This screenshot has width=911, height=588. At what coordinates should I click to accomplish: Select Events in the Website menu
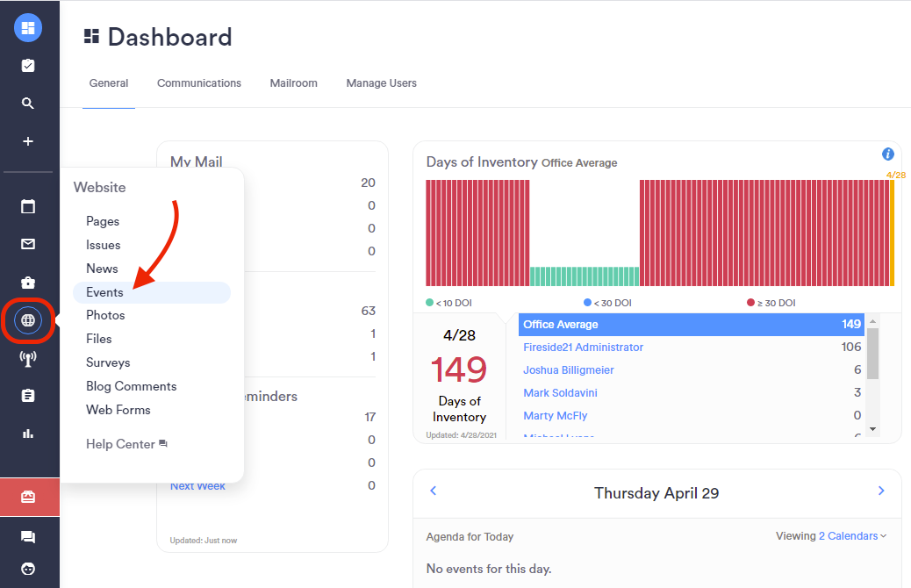pos(104,291)
